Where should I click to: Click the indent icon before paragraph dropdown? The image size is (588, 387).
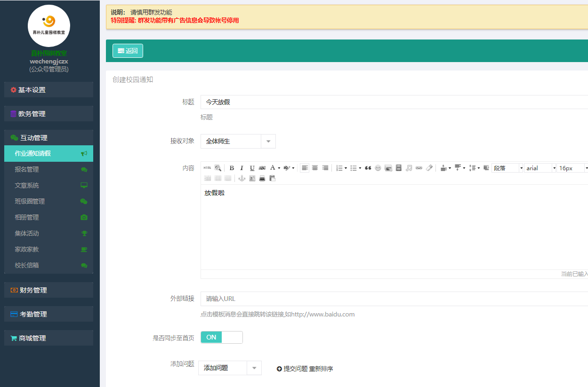486,168
